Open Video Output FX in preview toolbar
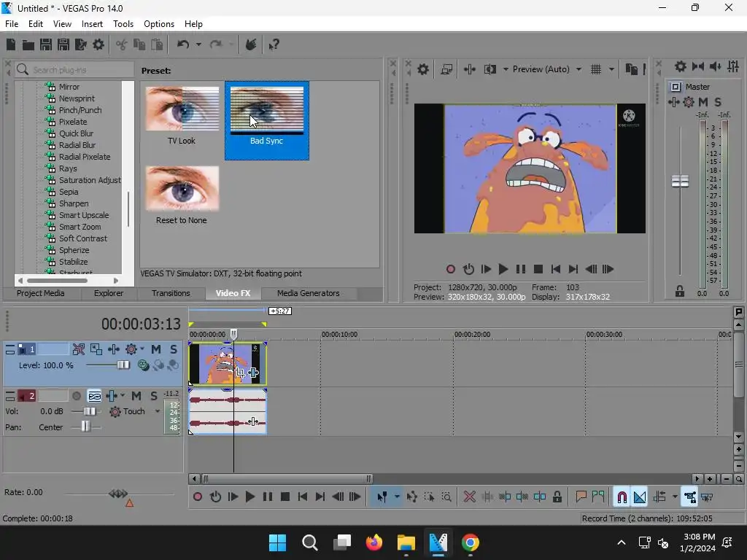 [x=469, y=69]
